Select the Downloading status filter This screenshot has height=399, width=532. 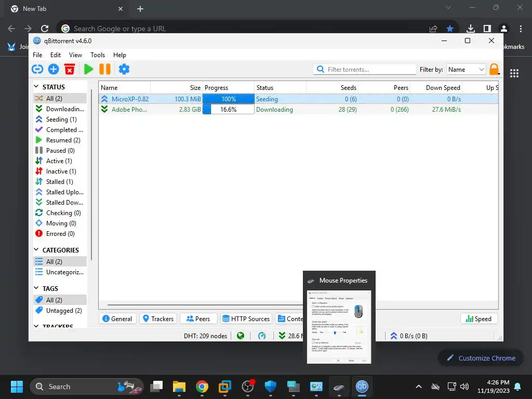pyautogui.click(x=60, y=109)
